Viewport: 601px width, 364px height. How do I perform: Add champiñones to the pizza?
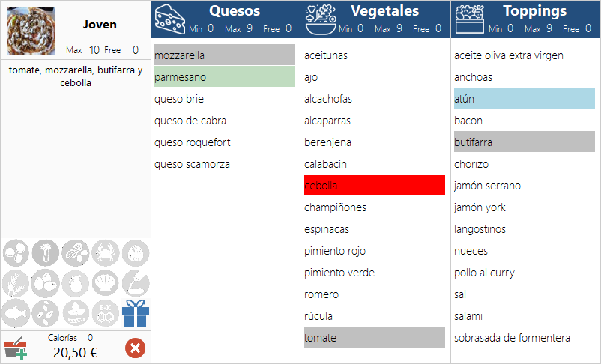point(374,207)
